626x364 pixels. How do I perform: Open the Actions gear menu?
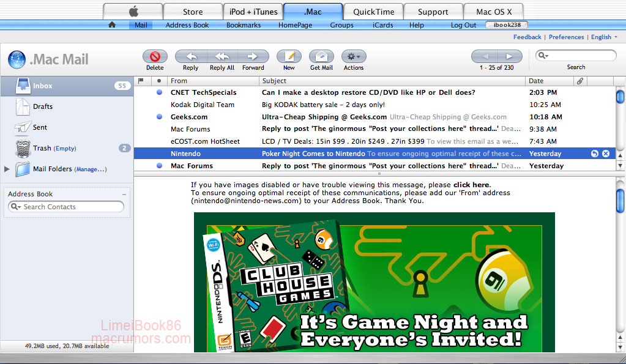pos(354,57)
